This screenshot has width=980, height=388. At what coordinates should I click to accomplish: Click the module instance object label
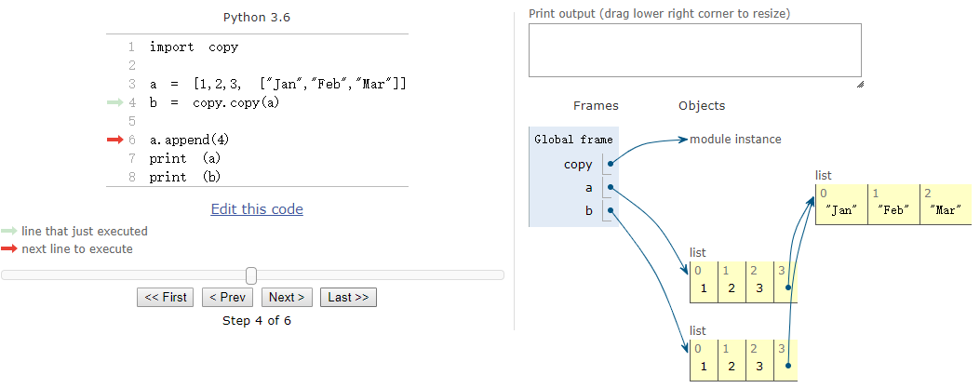click(735, 140)
